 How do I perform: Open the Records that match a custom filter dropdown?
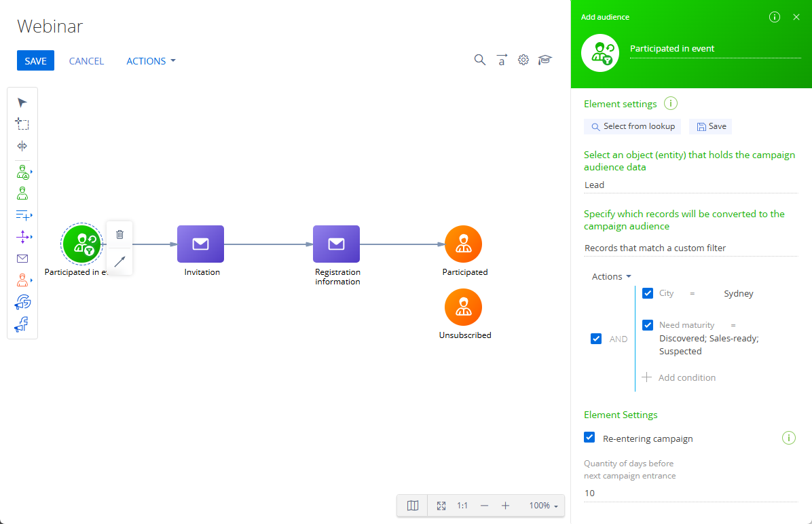691,248
